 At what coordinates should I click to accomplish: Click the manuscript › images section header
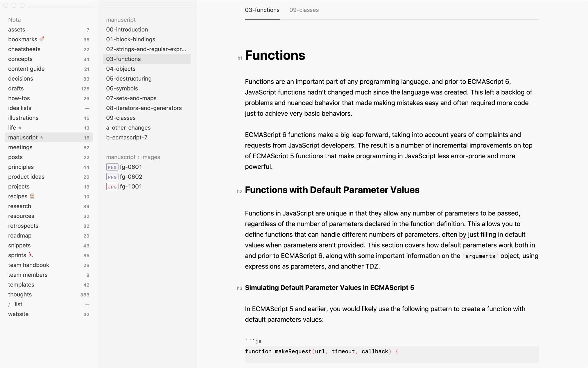133,157
